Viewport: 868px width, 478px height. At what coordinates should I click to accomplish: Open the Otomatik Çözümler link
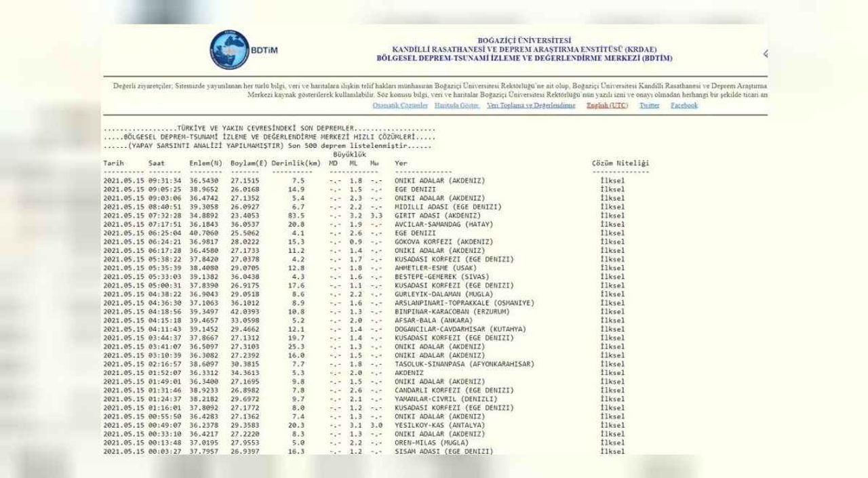[x=400, y=105]
